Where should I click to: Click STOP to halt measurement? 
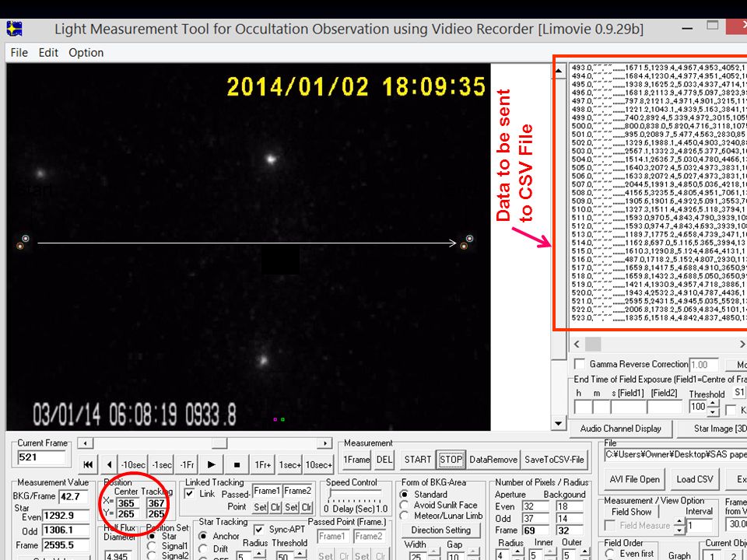point(451,460)
